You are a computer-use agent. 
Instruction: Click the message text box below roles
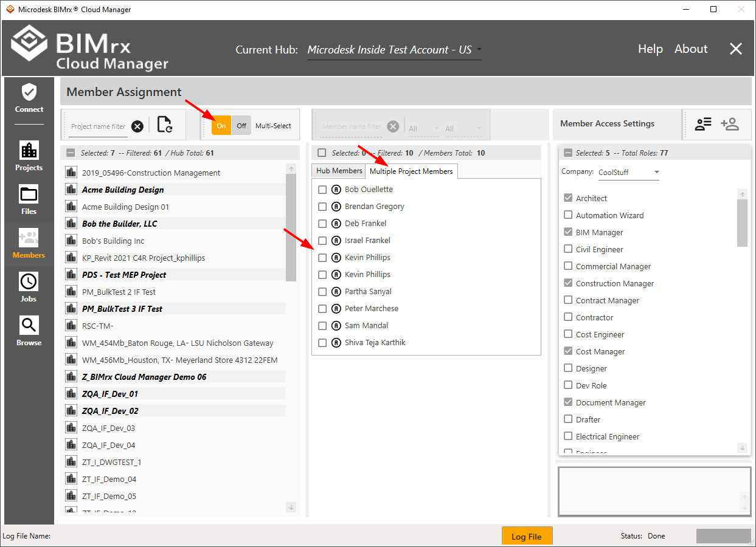pyautogui.click(x=654, y=492)
